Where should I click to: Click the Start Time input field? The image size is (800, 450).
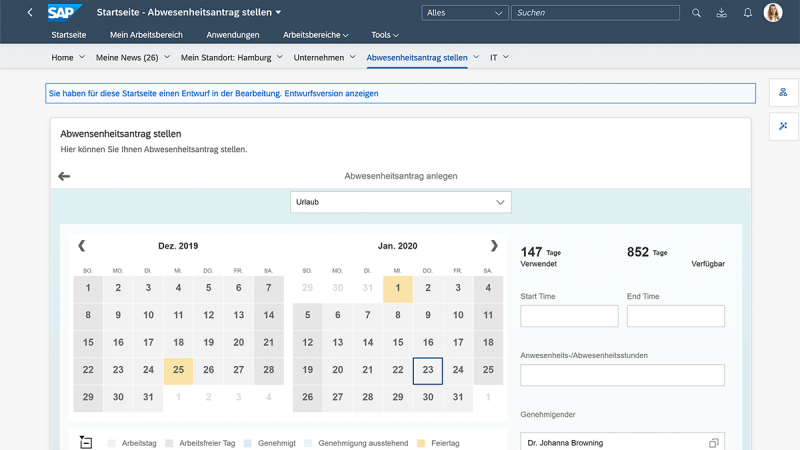(569, 316)
